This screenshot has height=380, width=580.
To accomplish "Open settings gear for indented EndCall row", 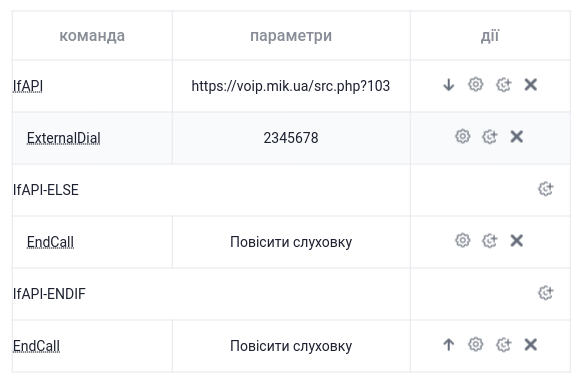I will coord(462,241).
